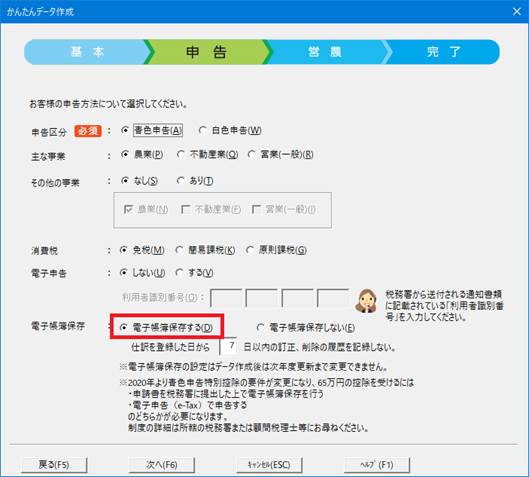Select 免税(M) consumption tax option

tap(142, 250)
